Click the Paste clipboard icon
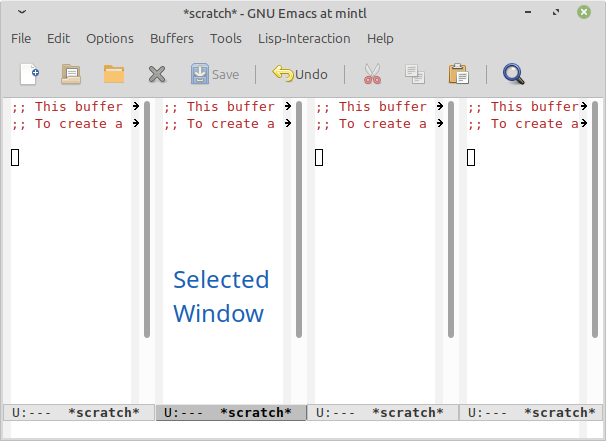Screen dimensions: 606x441 click(x=458, y=74)
